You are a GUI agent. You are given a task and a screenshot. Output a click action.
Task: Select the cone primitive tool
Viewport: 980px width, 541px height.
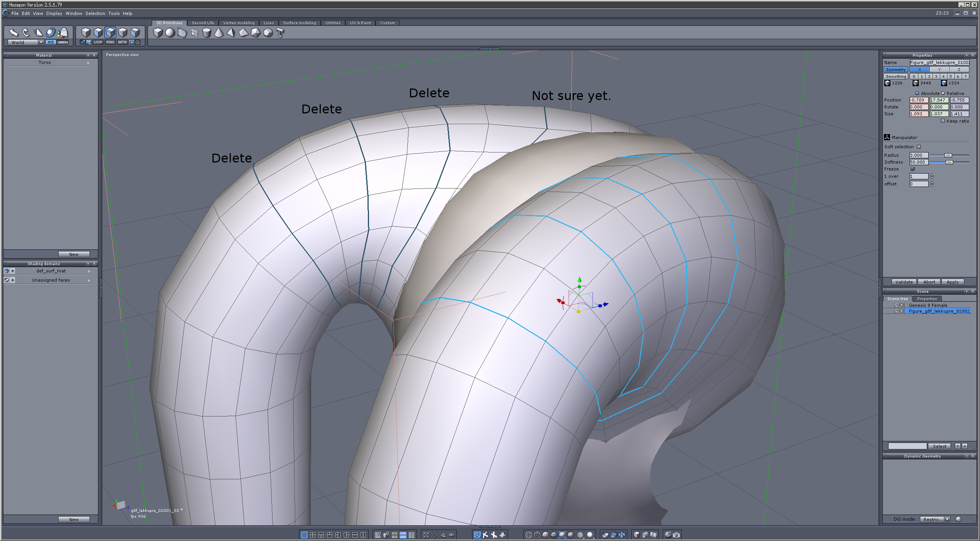pos(219,33)
